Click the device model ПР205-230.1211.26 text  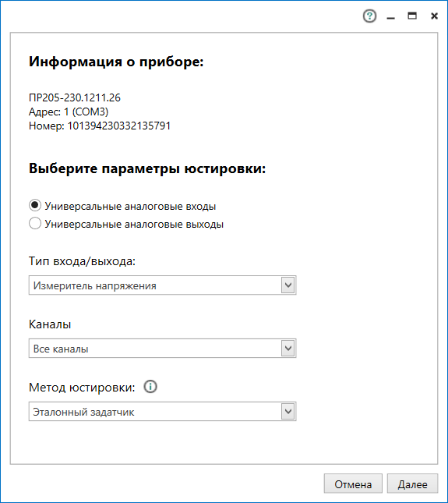coord(75,97)
